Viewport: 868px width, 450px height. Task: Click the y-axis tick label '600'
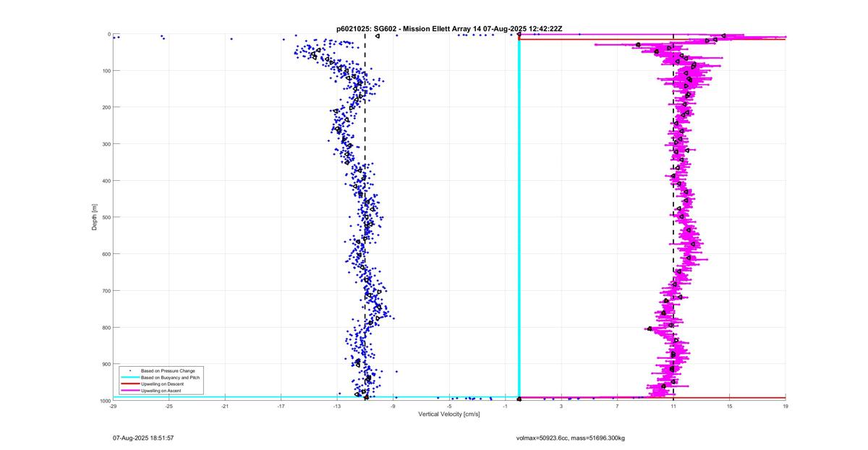point(106,254)
